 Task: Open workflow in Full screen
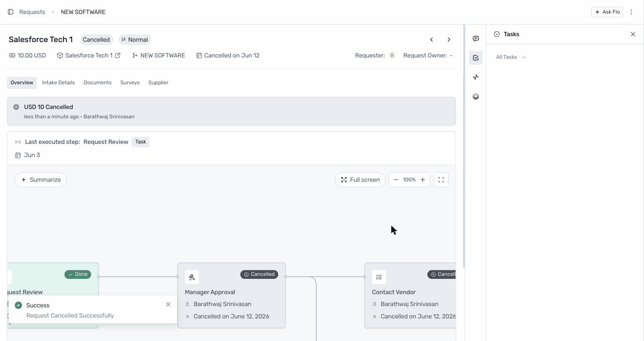(x=360, y=180)
